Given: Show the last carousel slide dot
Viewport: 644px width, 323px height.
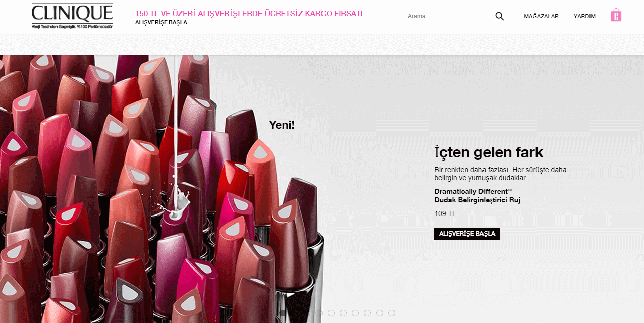Looking at the screenshot, I should pos(392,313).
